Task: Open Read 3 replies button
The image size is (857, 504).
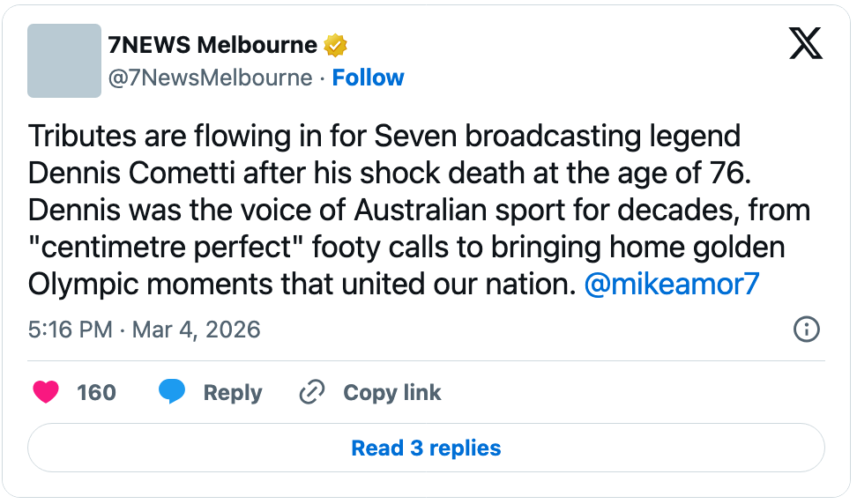Action: click(426, 448)
